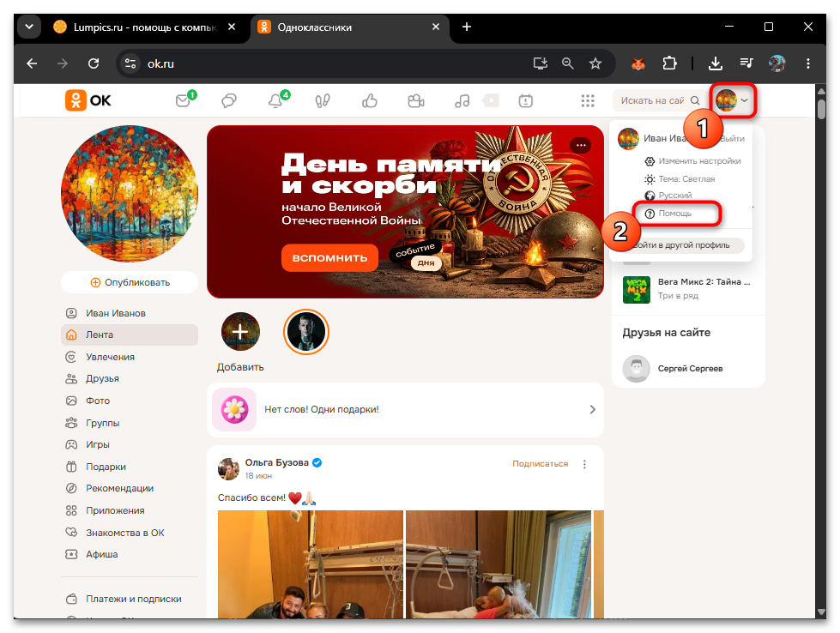Open Группы in the sidebar

102,423
